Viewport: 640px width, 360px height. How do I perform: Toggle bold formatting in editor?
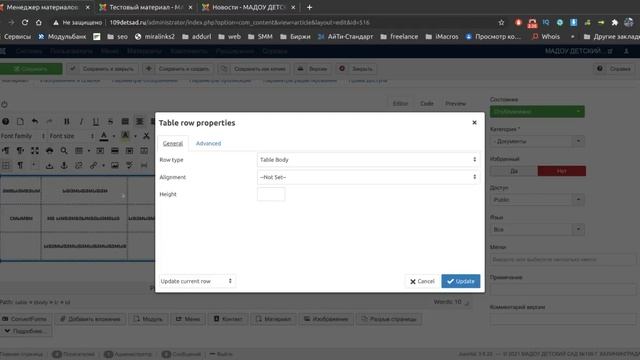[67, 121]
